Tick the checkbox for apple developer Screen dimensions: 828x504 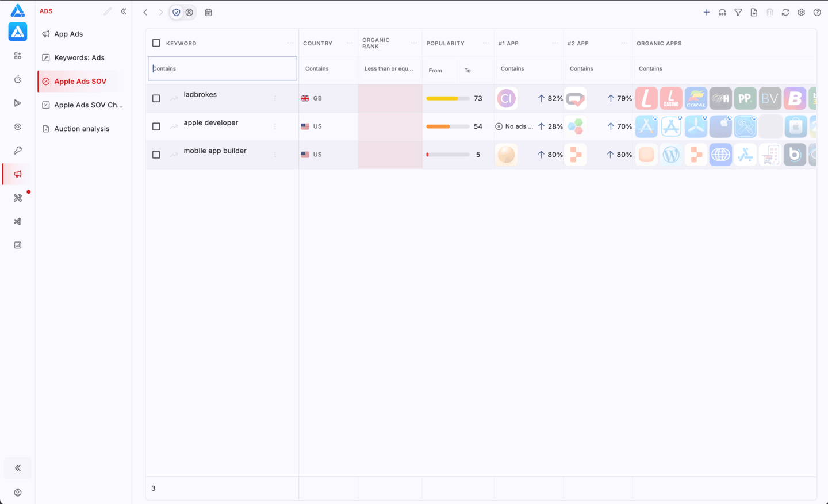pyautogui.click(x=156, y=126)
